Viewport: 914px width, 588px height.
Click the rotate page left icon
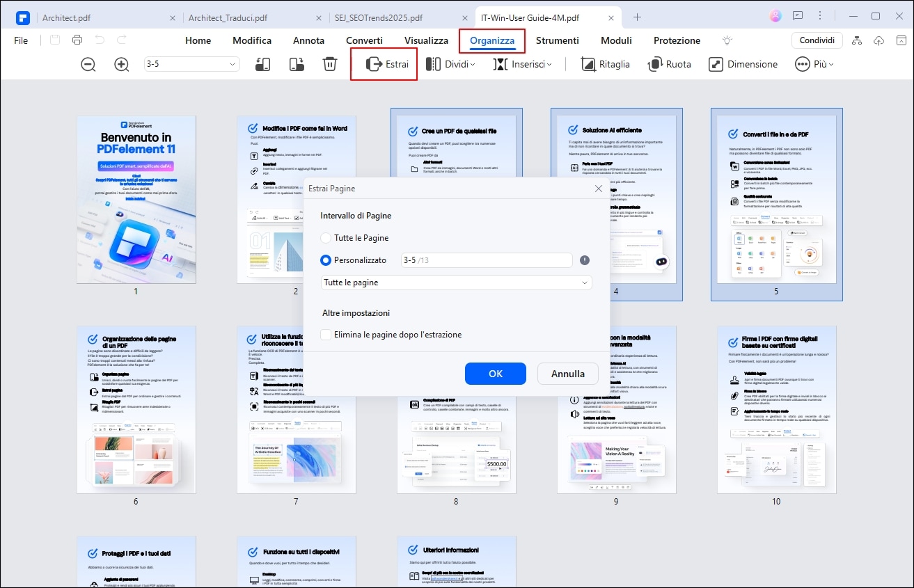[263, 64]
